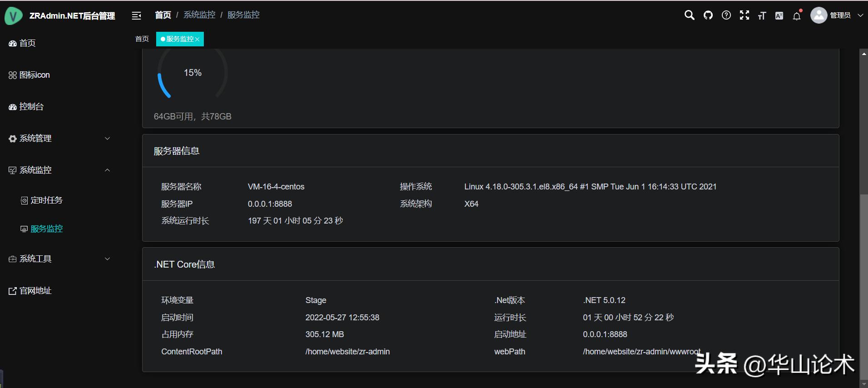The height and width of the screenshot is (388, 868).
Task: Collapse the sidebar with hamburger icon
Action: [x=137, y=16]
